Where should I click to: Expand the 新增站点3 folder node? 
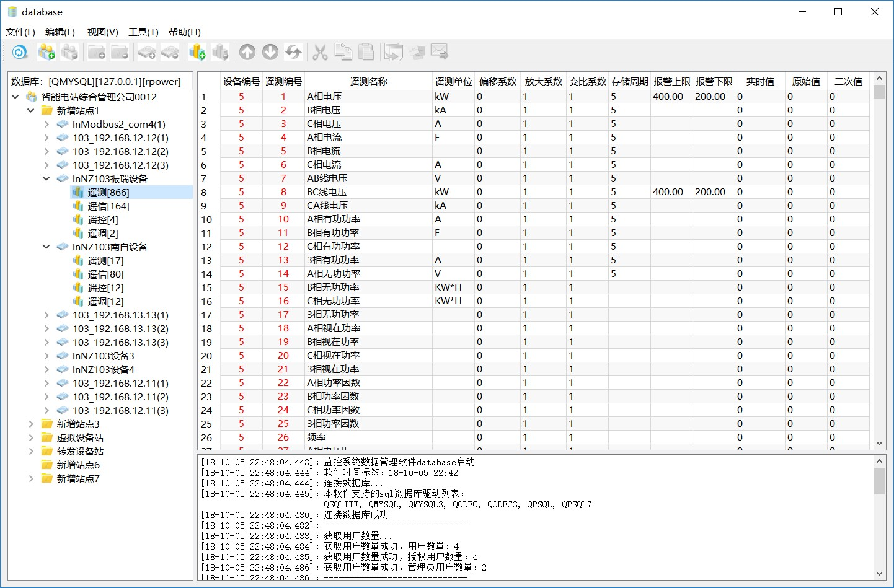[31, 424]
